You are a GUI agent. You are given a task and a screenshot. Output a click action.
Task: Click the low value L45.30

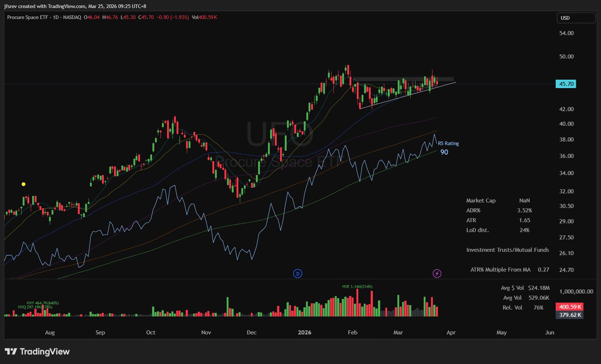pyautogui.click(x=128, y=17)
